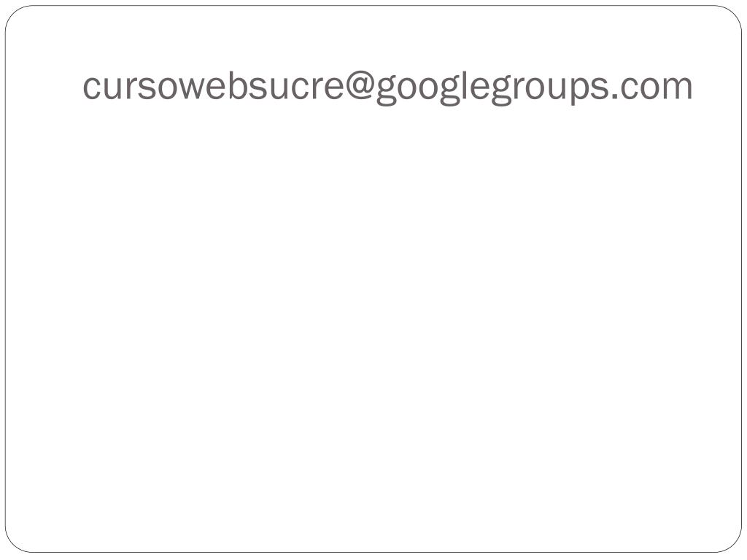Click the @ symbol in the email

point(359,86)
